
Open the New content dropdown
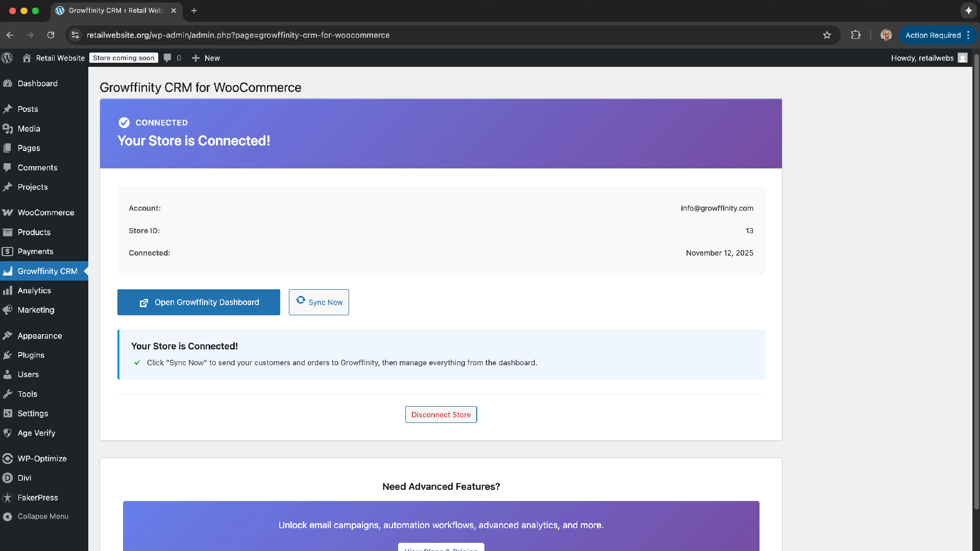[206, 58]
